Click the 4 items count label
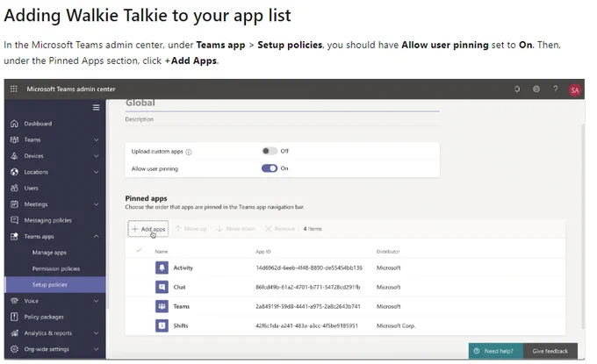 pyautogui.click(x=313, y=229)
